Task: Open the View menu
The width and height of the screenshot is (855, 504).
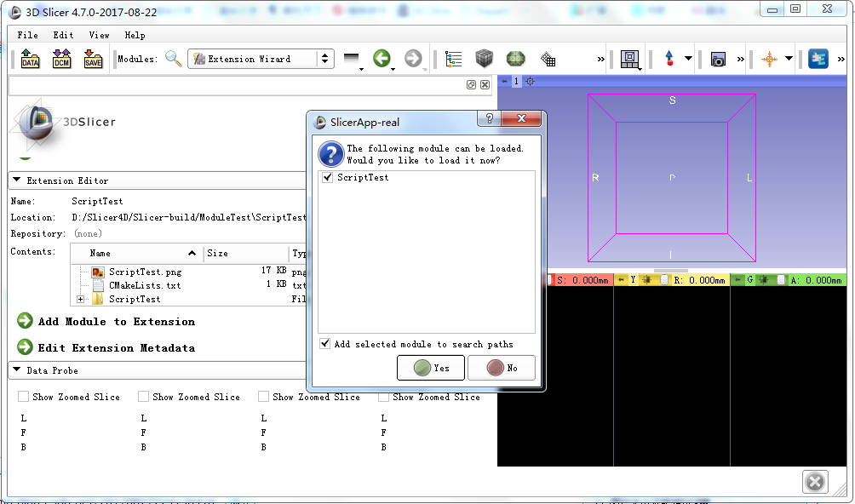Action: point(100,35)
